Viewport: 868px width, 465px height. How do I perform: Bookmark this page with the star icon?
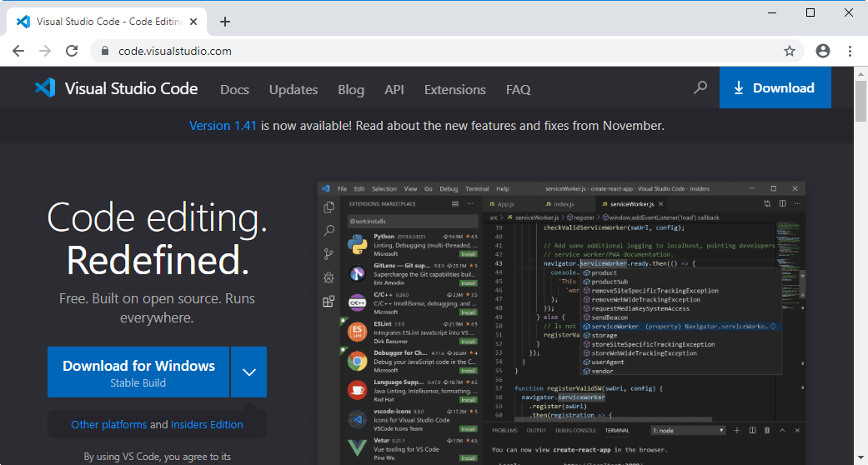[x=790, y=51]
